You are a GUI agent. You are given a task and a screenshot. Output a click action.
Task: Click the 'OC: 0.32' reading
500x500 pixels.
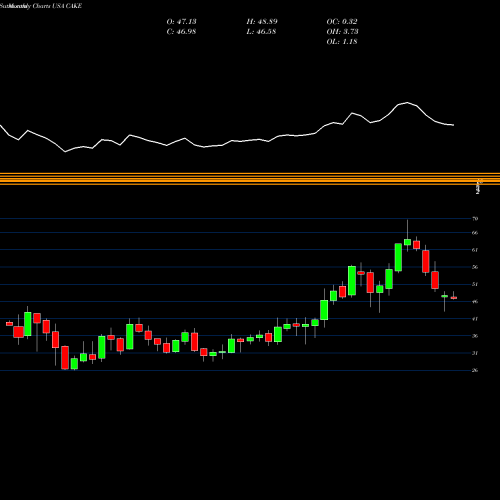(342, 22)
